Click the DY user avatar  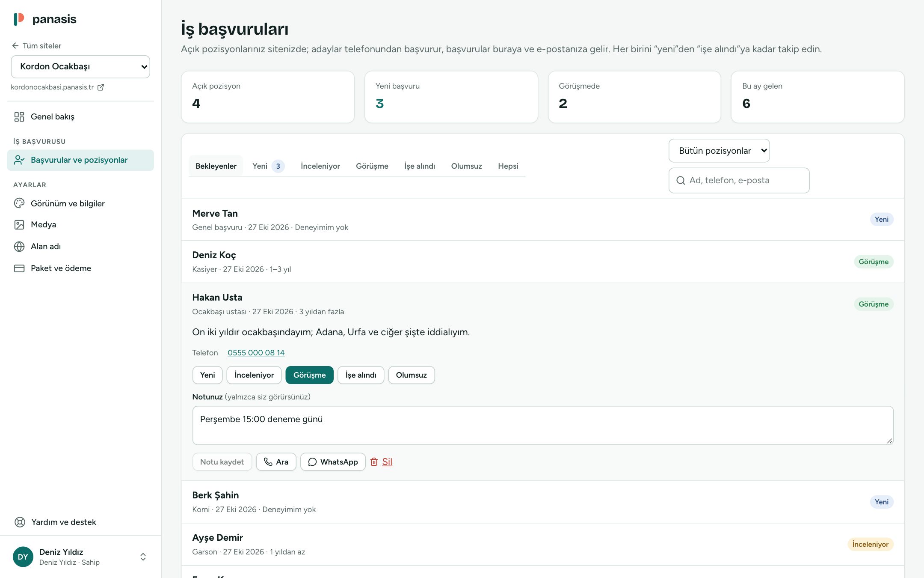click(23, 557)
